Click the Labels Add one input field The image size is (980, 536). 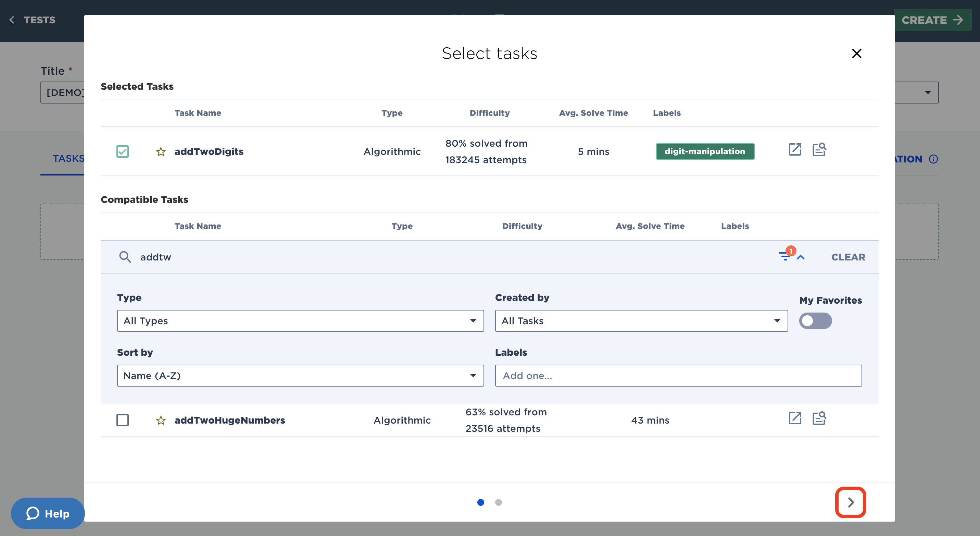[678, 376]
